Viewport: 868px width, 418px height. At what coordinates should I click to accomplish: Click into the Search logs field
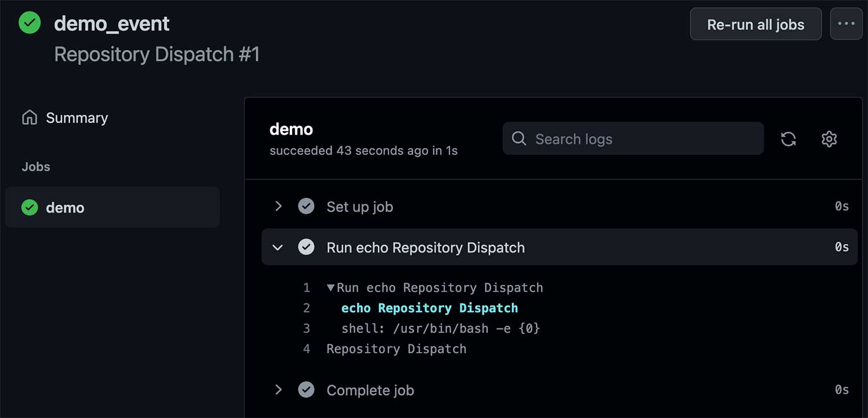click(633, 138)
